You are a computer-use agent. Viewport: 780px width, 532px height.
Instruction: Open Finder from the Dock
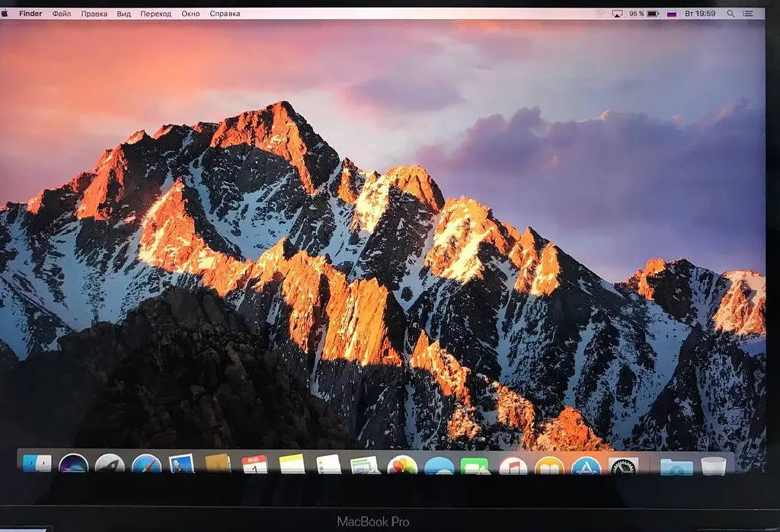37,464
